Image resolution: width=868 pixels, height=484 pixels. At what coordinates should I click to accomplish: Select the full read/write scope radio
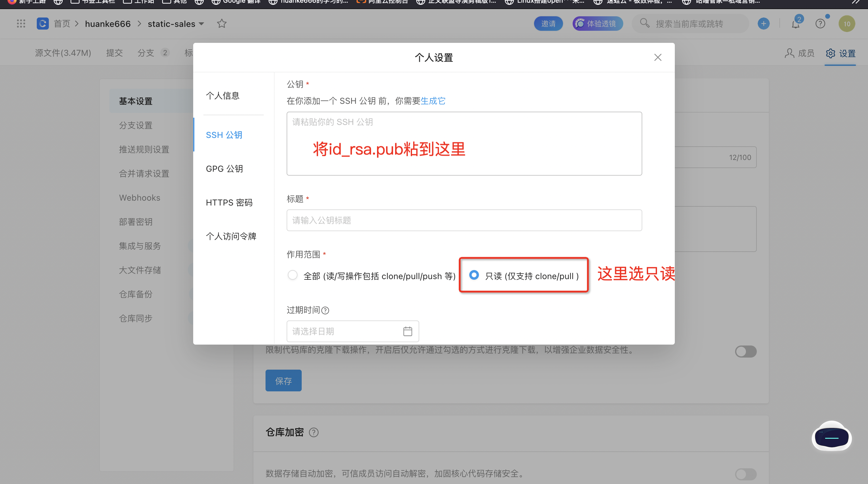pyautogui.click(x=292, y=275)
